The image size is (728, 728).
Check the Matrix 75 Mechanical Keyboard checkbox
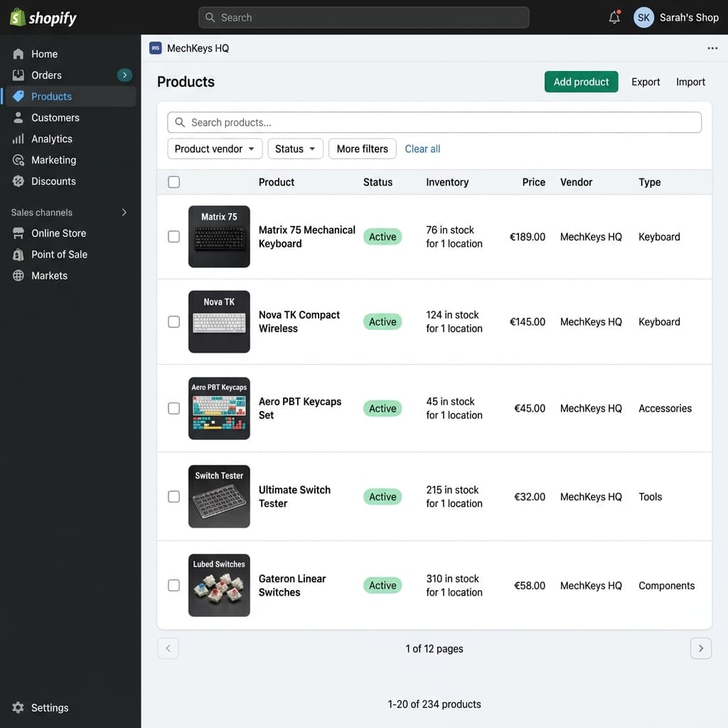pos(173,236)
